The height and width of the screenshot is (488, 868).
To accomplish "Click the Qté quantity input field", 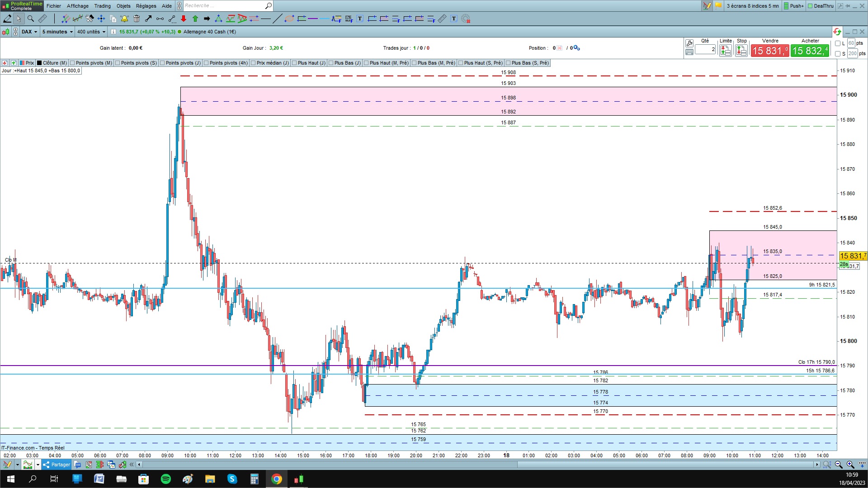I will point(705,49).
